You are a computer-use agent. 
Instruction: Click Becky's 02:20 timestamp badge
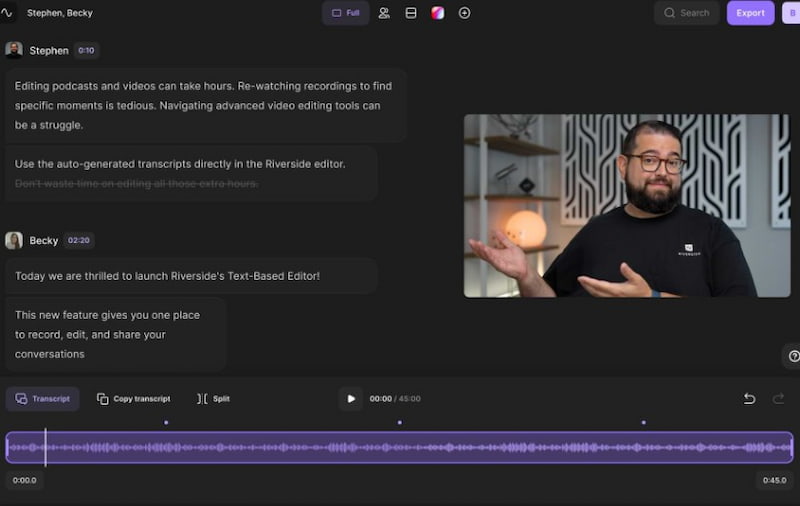point(79,240)
